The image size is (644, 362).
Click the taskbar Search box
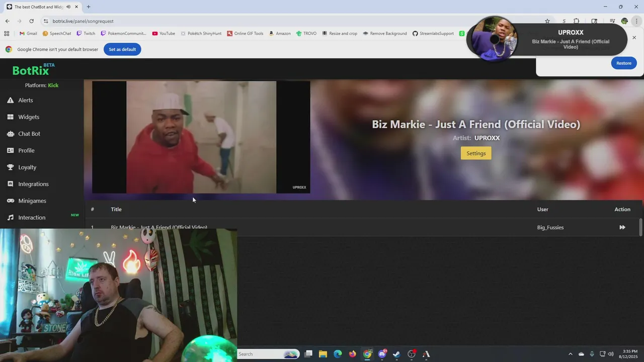point(268,354)
